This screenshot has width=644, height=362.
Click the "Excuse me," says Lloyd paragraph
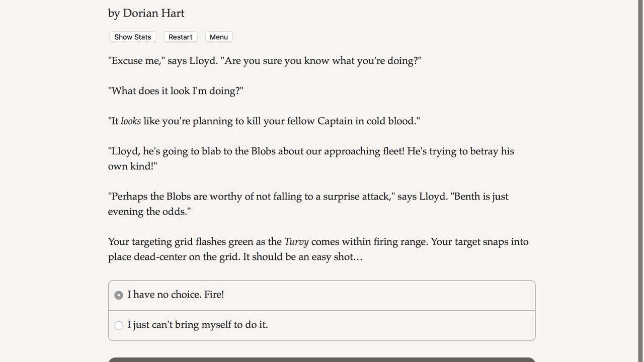[x=265, y=61]
